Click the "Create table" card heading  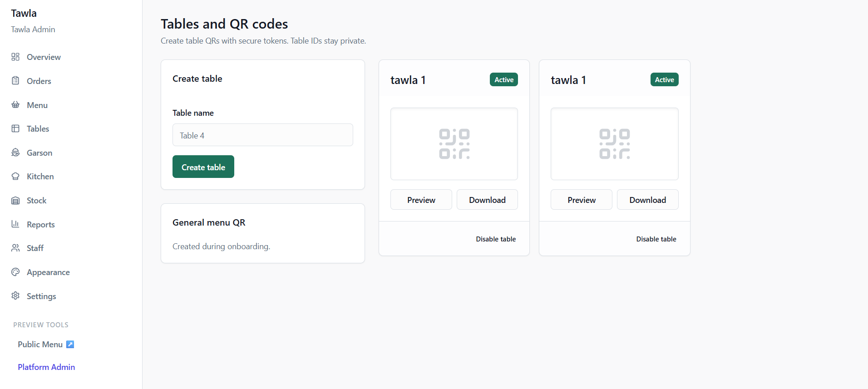pyautogui.click(x=197, y=79)
